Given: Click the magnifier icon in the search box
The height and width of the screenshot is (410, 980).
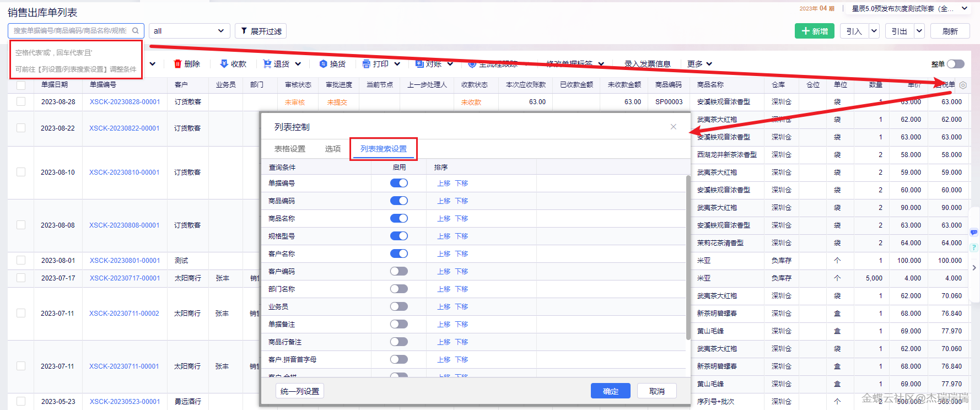Looking at the screenshot, I should (x=136, y=31).
